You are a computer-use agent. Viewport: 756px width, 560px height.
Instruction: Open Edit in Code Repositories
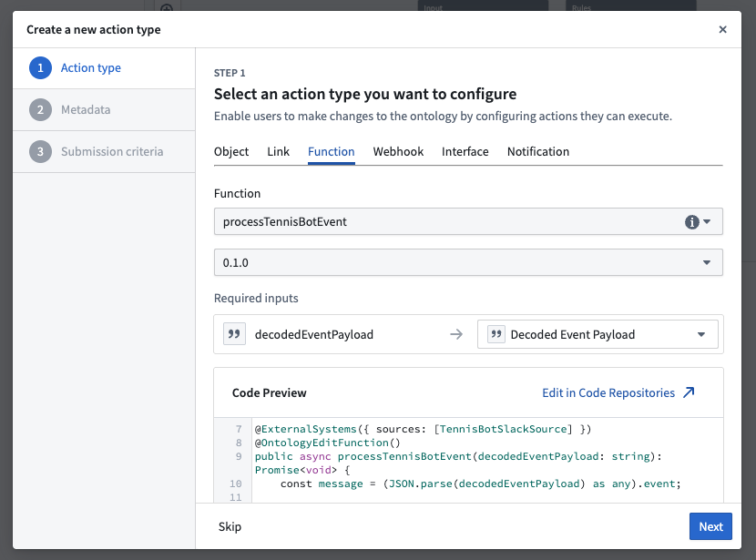click(x=608, y=392)
